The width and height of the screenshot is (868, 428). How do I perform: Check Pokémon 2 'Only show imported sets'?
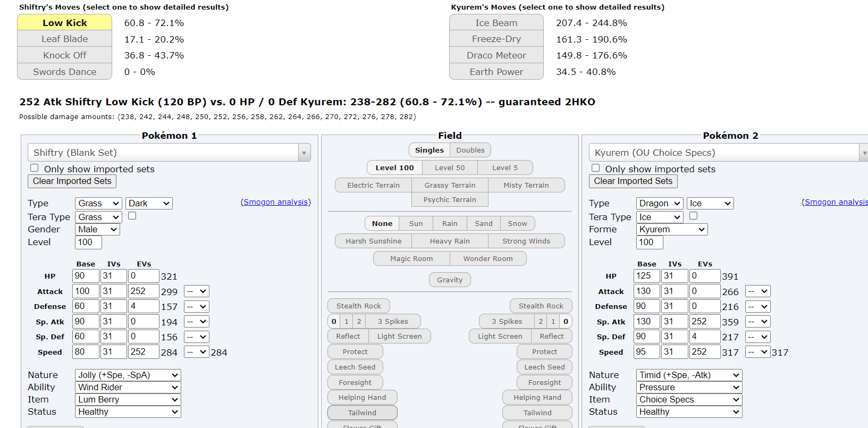[596, 168]
